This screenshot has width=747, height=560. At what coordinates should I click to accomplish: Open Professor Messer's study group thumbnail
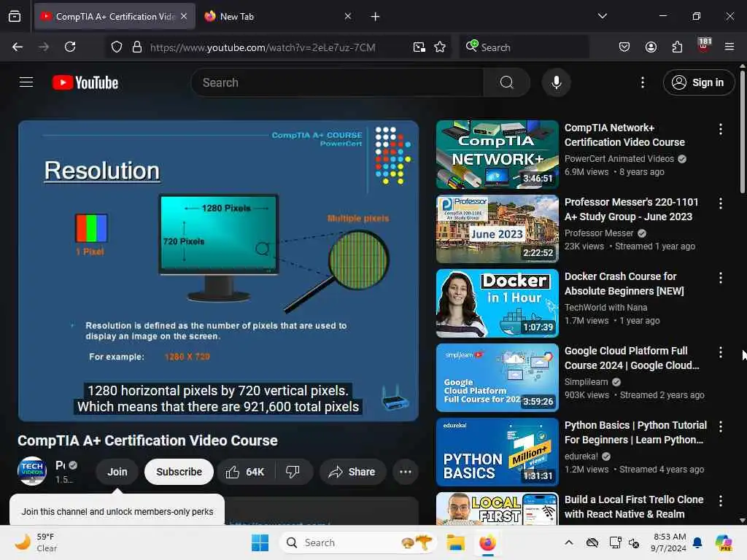497,228
